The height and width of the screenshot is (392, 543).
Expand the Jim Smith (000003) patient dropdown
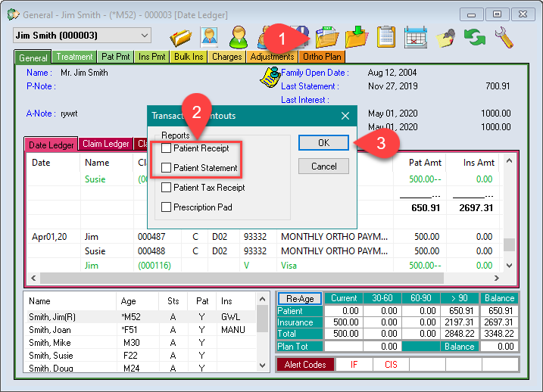[145, 36]
